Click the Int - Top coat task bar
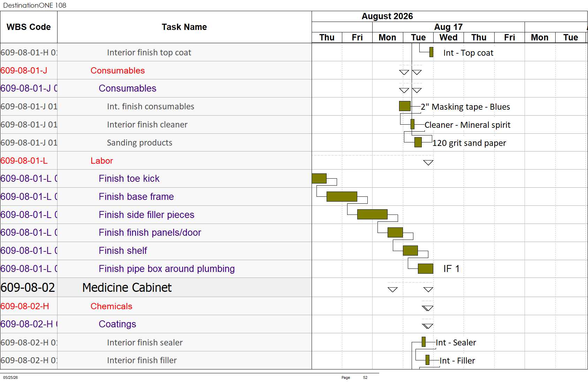Image resolution: width=588 pixels, height=382 pixels. 431,52
